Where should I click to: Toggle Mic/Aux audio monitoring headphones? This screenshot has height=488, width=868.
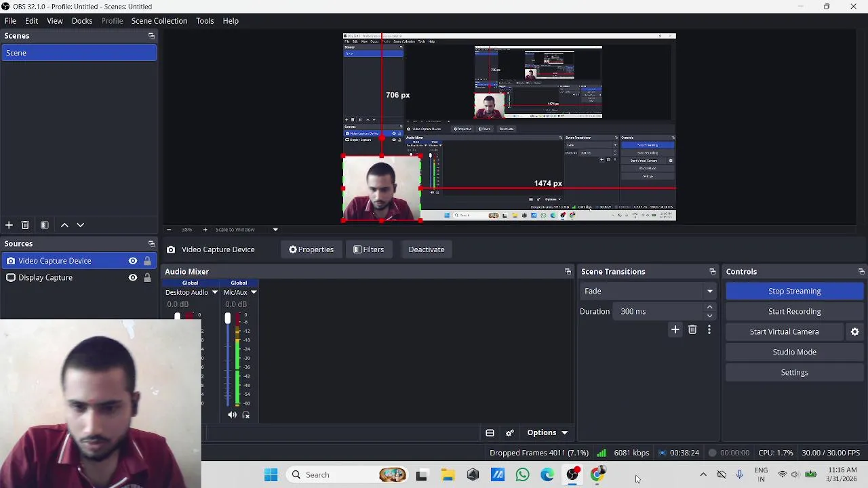[x=246, y=415]
